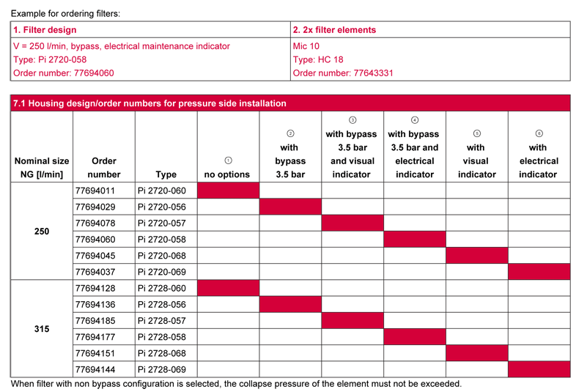Click order number 77694011
The image size is (576, 392).
[x=95, y=191]
